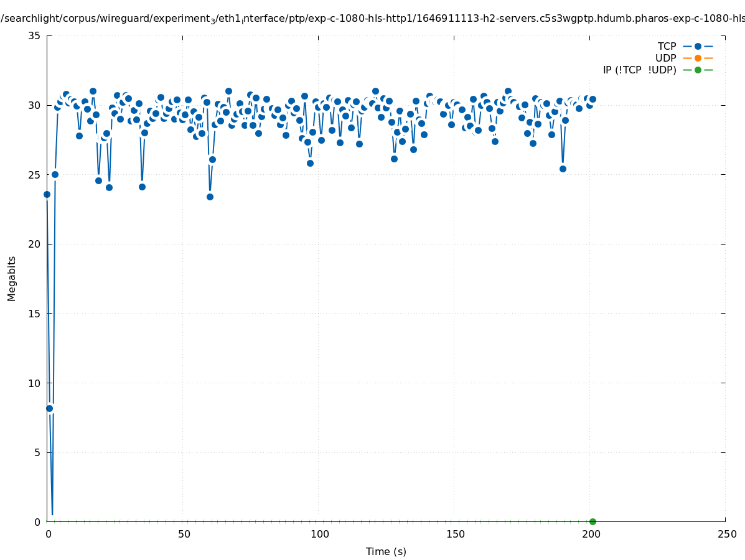Toggle the UDP series legend label

point(665,58)
